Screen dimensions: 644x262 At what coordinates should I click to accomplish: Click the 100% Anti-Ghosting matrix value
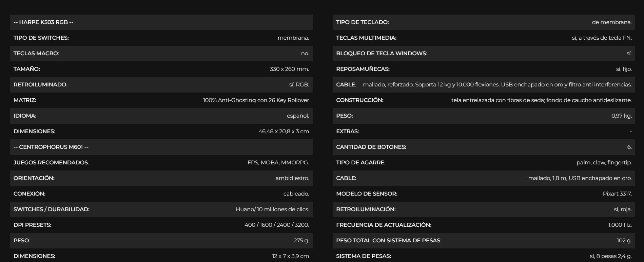point(256,100)
